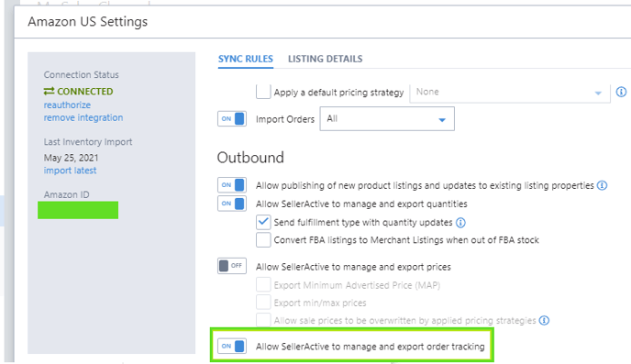Screen dimensions: 631x364
Task: Switch to Listing Details tab
Action: point(326,59)
